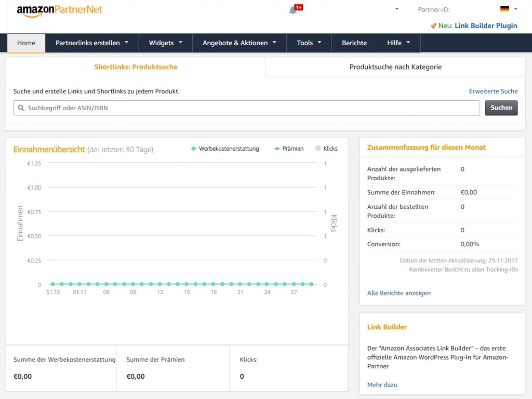Click the Suchen button
532x399 pixels.
[501, 108]
